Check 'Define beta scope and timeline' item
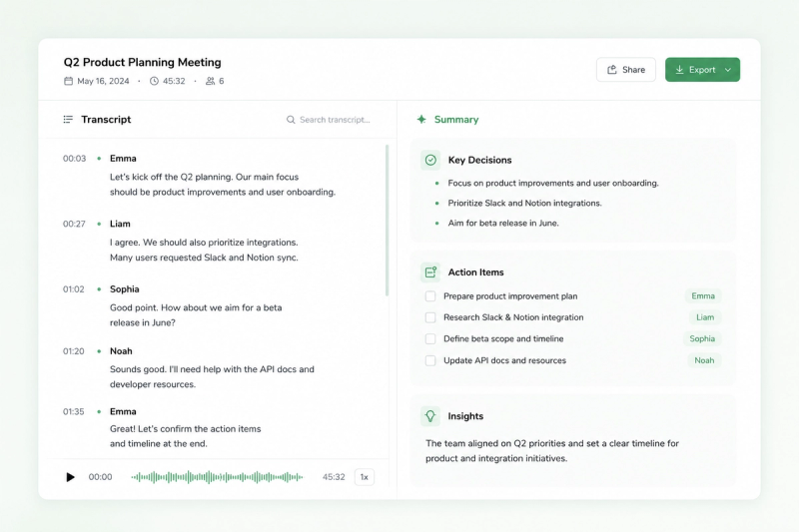The width and height of the screenshot is (799, 532). pos(430,339)
